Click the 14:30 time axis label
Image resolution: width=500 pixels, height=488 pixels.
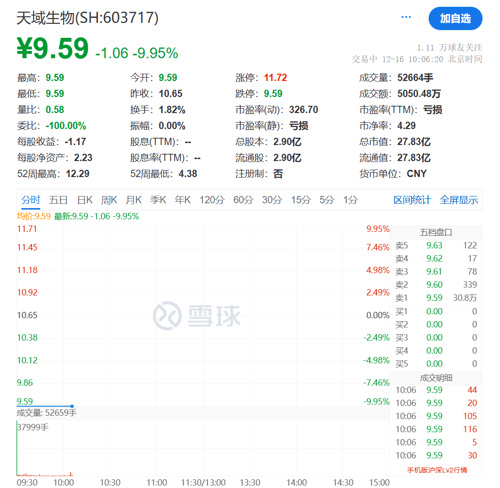pos(343,483)
